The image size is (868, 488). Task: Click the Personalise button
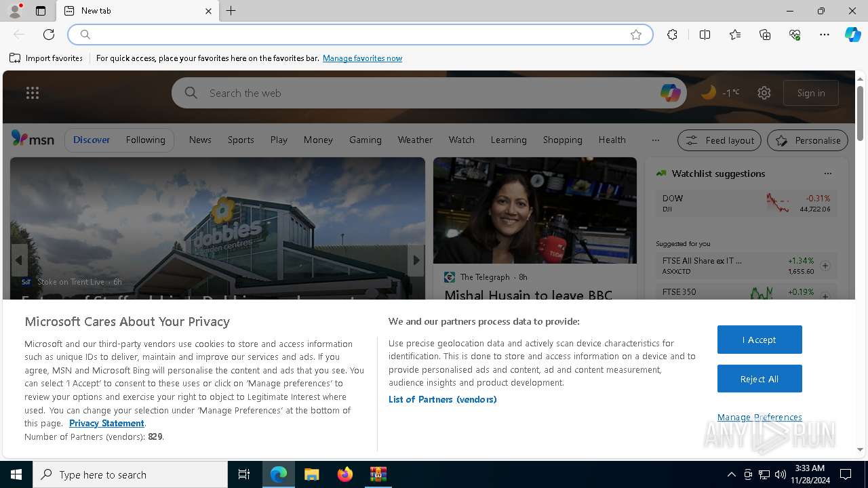808,140
